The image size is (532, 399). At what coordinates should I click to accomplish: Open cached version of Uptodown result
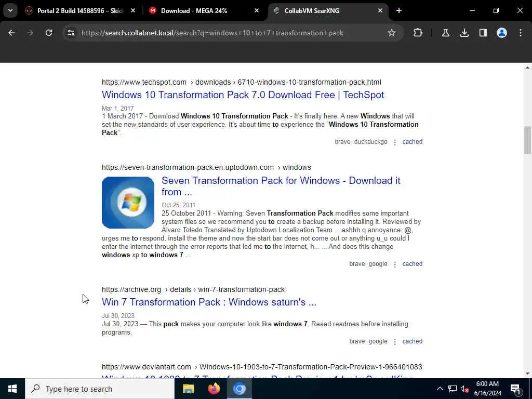click(412, 264)
